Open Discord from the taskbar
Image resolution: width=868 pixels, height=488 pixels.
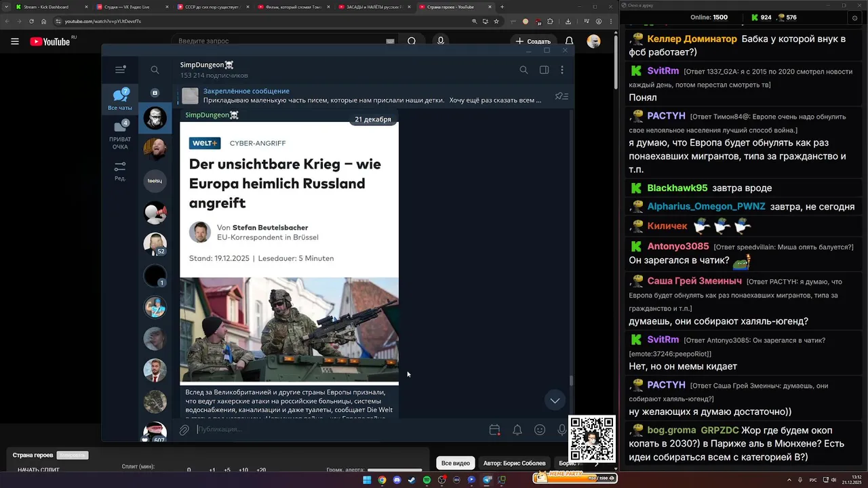397,480
